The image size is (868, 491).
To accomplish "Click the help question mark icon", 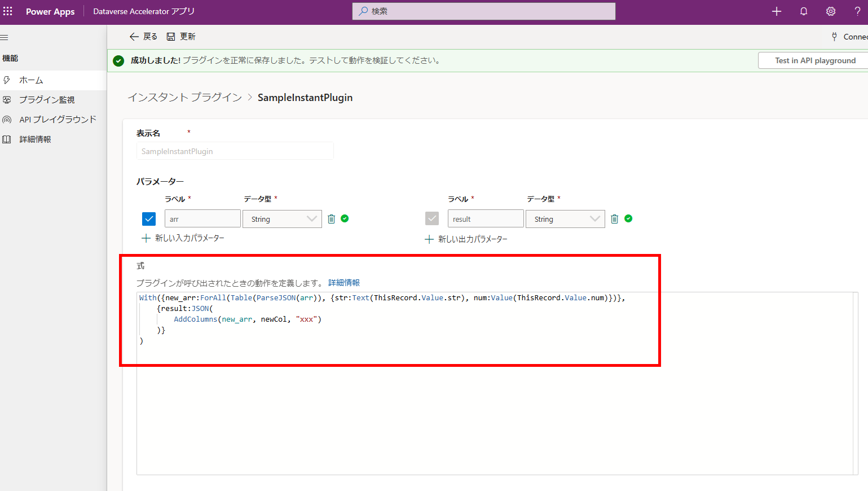I will pyautogui.click(x=857, y=11).
